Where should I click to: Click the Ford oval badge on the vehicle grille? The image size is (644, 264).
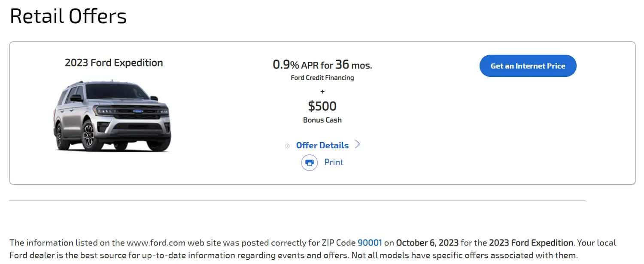[138, 111]
